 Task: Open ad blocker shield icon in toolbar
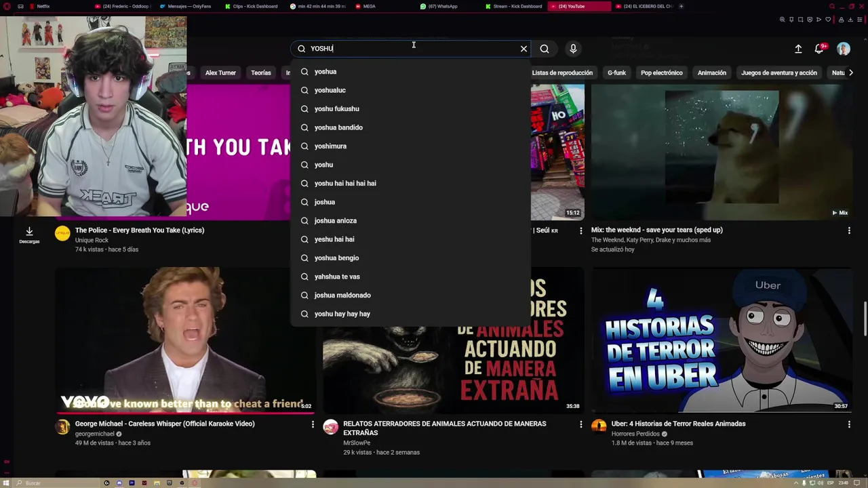point(810,20)
